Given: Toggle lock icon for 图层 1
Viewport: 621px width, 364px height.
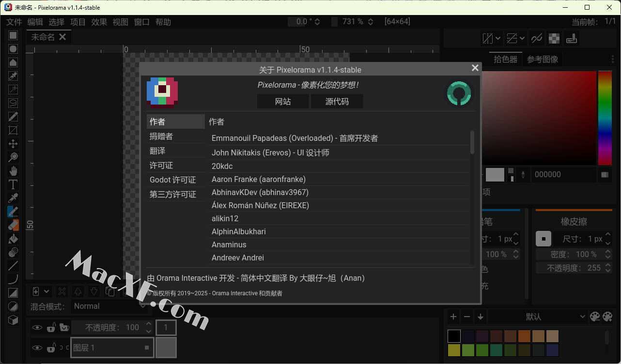Looking at the screenshot, I should [51, 348].
